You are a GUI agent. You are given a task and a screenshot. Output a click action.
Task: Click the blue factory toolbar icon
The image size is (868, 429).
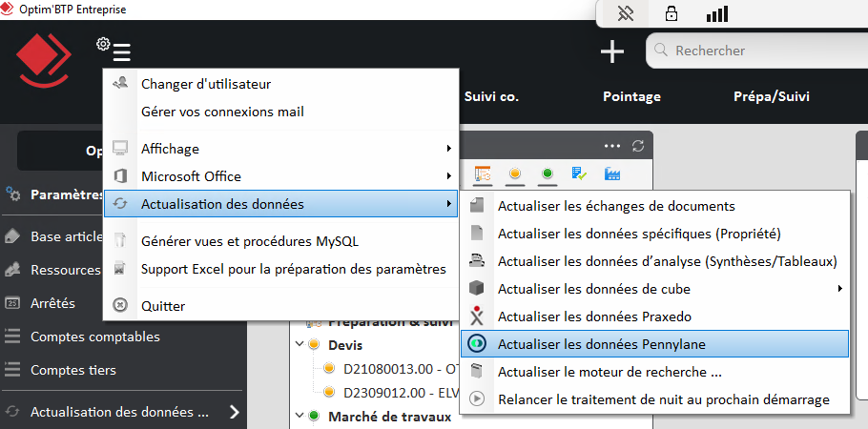(x=612, y=174)
